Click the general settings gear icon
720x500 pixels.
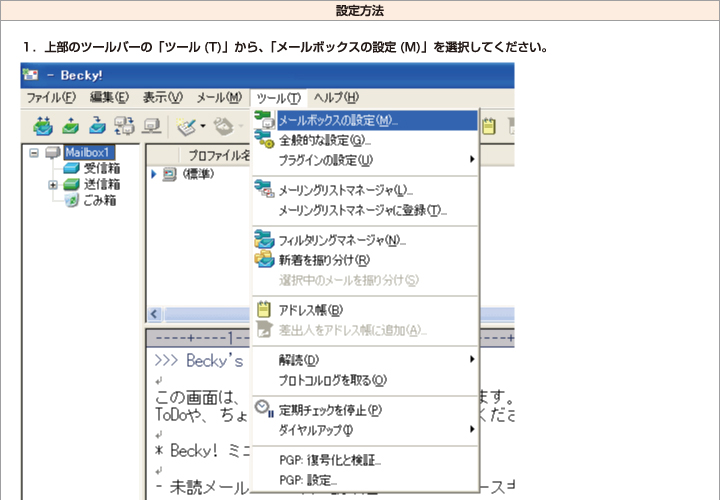click(264, 139)
